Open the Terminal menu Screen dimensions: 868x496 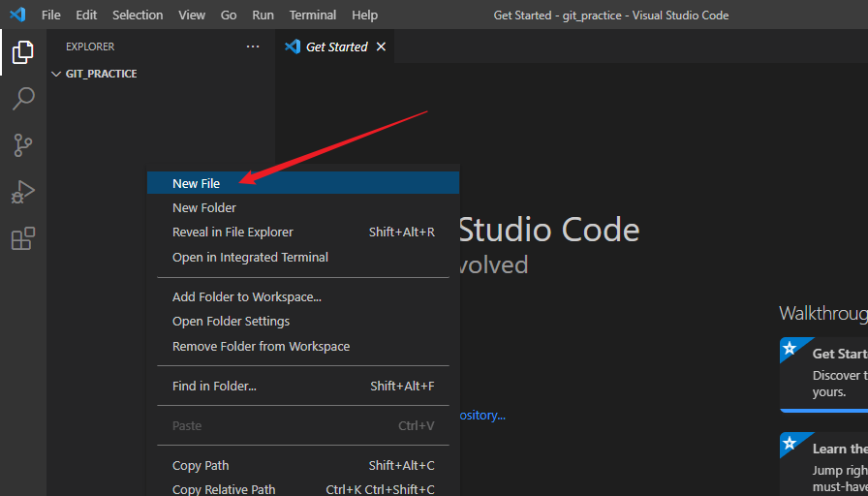(x=313, y=15)
